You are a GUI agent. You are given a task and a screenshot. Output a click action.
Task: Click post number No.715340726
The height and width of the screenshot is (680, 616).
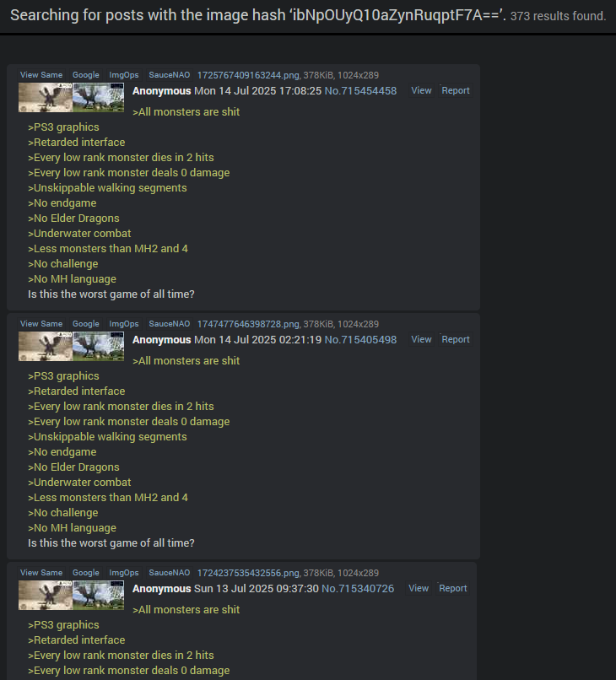click(358, 589)
